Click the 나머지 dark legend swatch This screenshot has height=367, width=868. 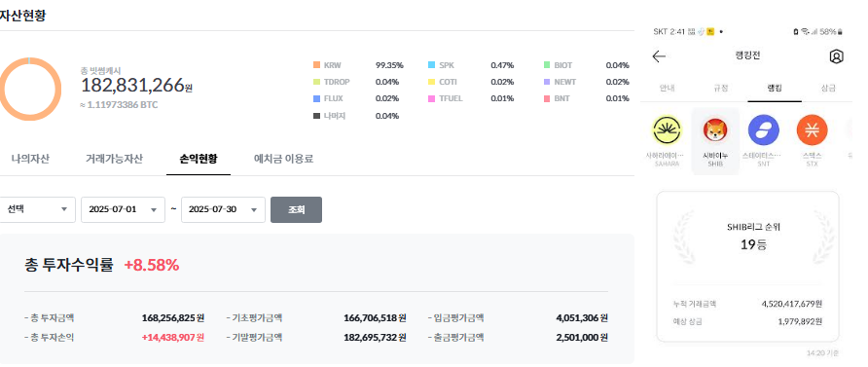click(316, 116)
